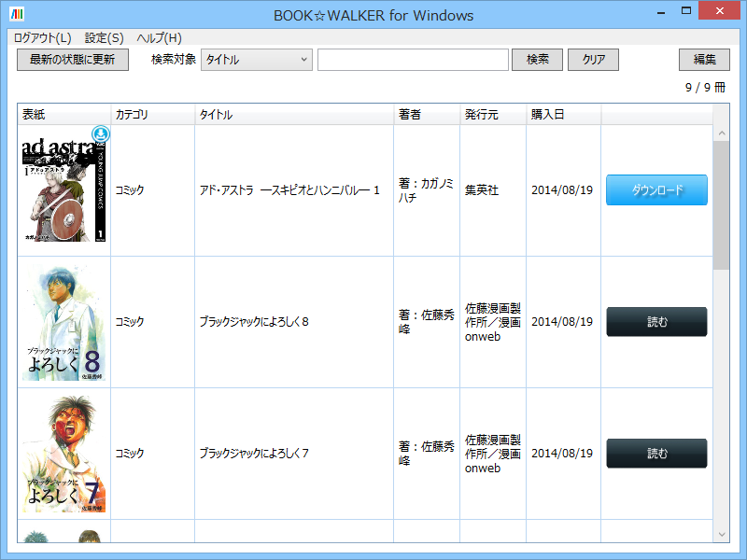Click author cell in ブラックジャックによろしく 8 row

click(427, 322)
